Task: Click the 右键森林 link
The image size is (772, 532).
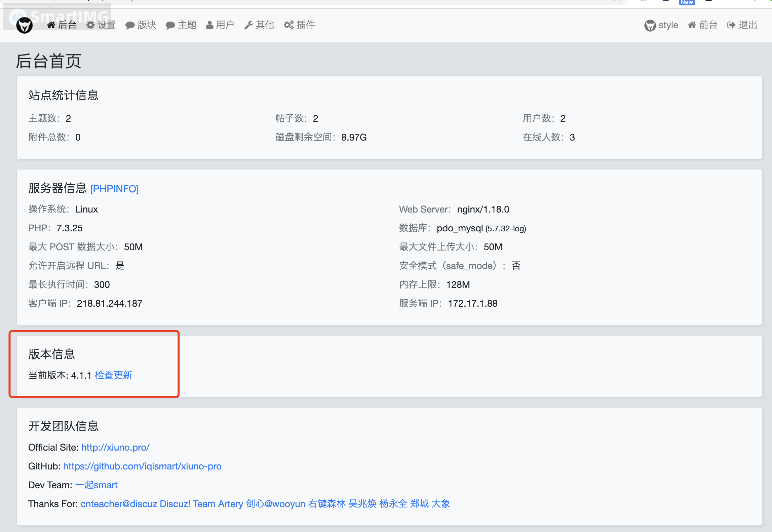Action: 327,504
